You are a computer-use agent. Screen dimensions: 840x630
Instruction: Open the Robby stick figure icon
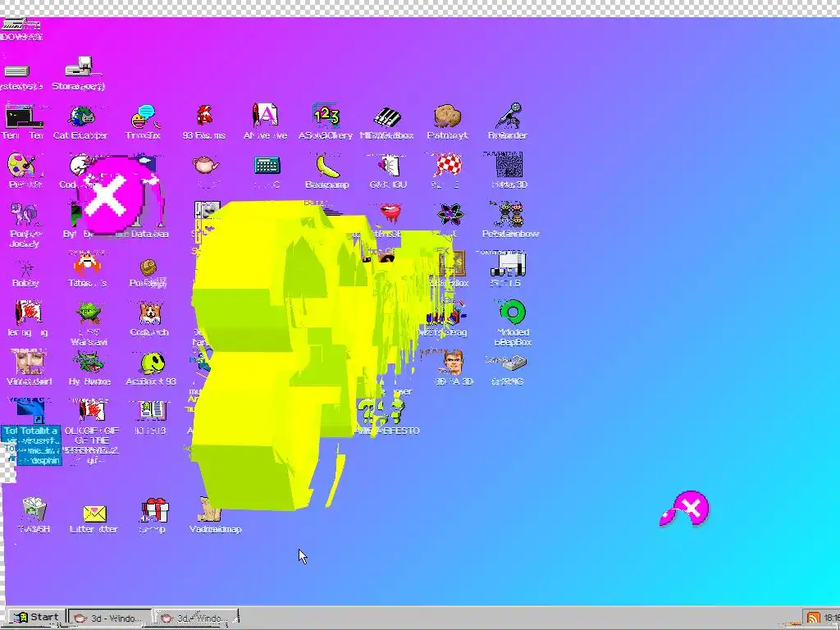25,268
